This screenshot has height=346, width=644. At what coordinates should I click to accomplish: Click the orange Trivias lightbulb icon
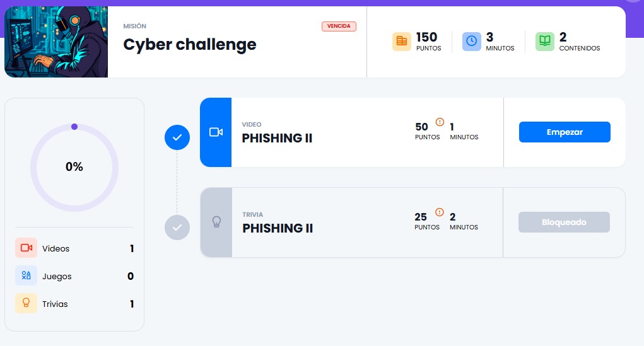26,304
